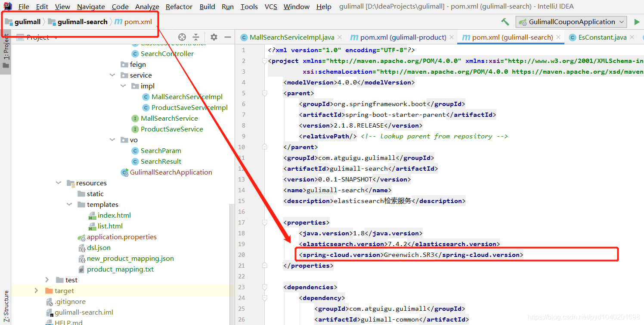644x325 pixels.
Task: Open the VCS menu
Action: click(271, 6)
